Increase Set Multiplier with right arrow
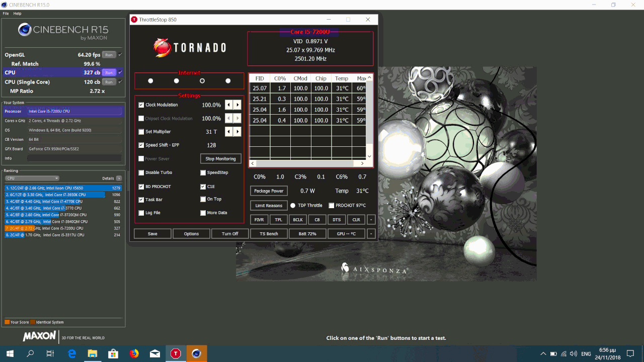Screen dimensions: 644x362 click(x=237, y=131)
